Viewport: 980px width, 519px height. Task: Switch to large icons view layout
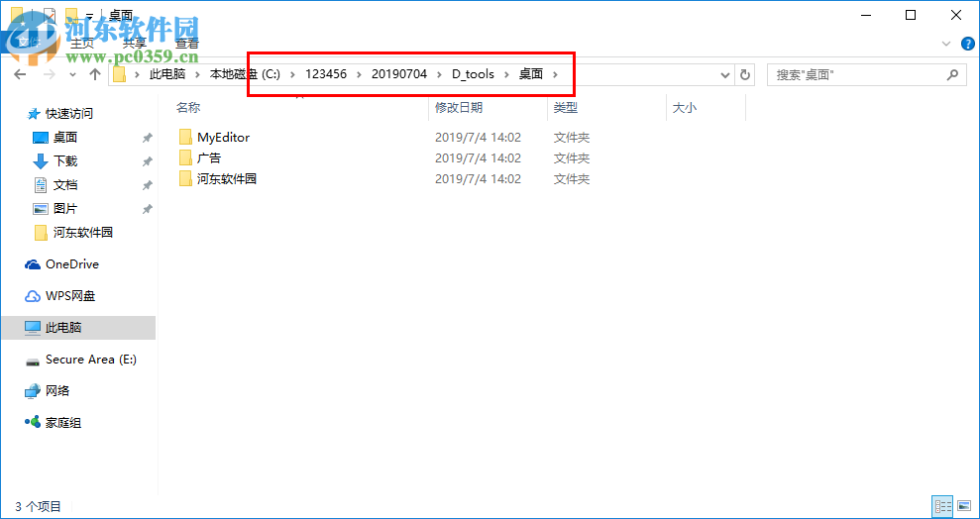(x=964, y=506)
